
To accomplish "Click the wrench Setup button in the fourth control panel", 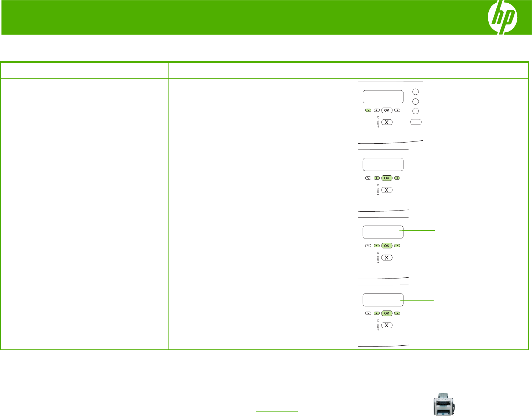I will [368, 313].
